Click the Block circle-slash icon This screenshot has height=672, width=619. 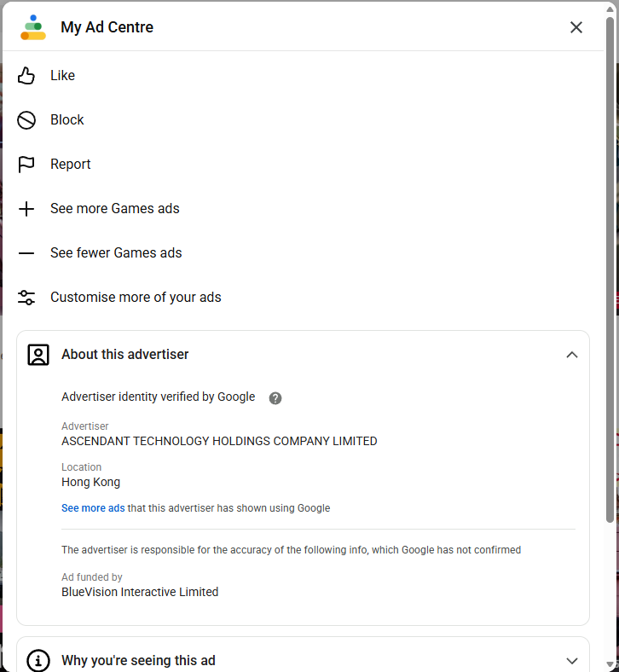(x=26, y=120)
